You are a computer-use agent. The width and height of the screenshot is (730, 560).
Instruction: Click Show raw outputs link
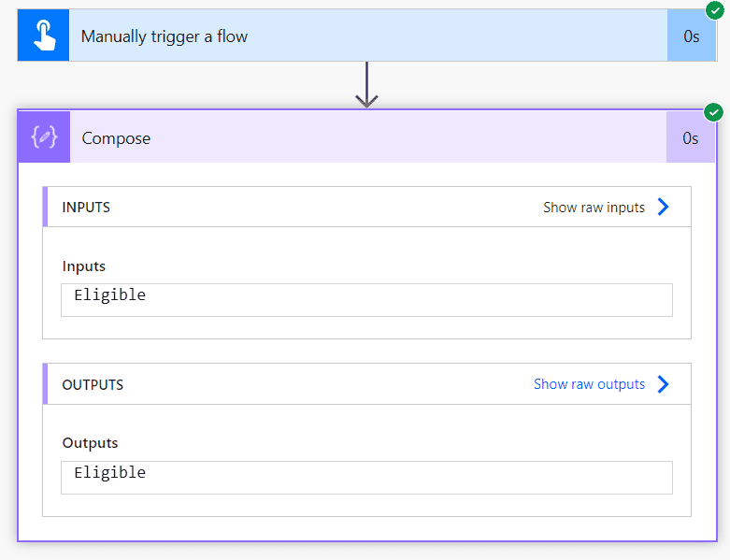(x=589, y=384)
